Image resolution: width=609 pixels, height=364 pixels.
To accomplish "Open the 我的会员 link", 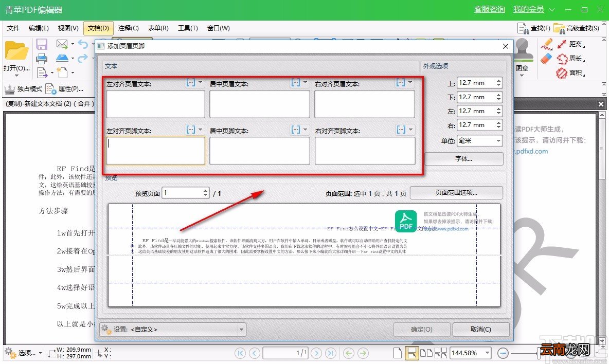I will [x=529, y=9].
